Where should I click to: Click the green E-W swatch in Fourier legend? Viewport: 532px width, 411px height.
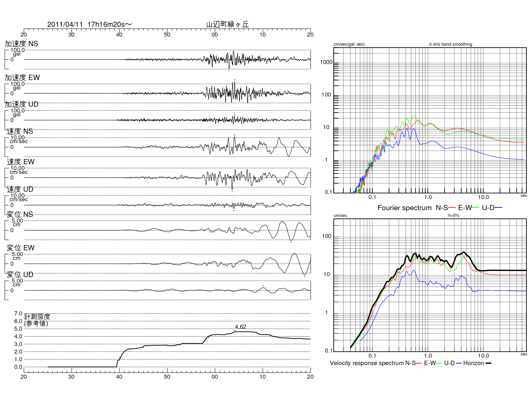[x=475, y=207]
